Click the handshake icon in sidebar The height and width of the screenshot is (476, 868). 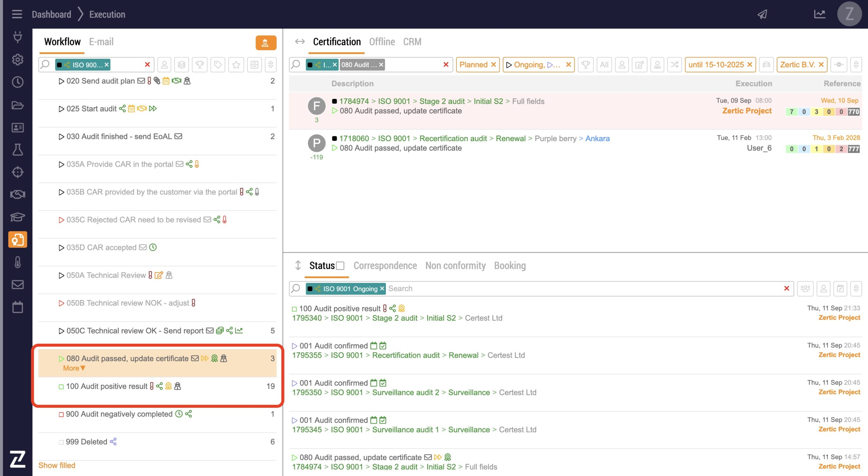point(18,195)
